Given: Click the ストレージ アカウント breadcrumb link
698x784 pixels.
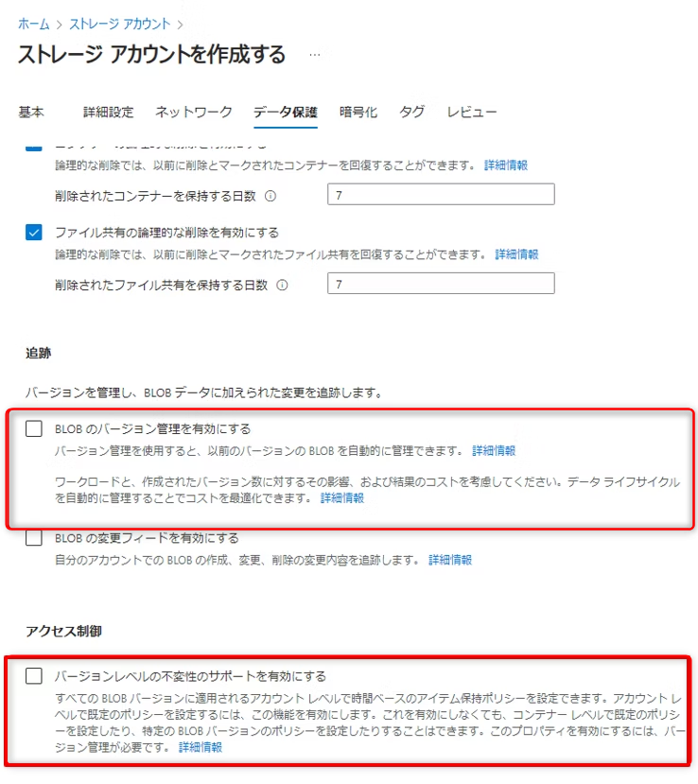Looking at the screenshot, I should click(x=120, y=24).
